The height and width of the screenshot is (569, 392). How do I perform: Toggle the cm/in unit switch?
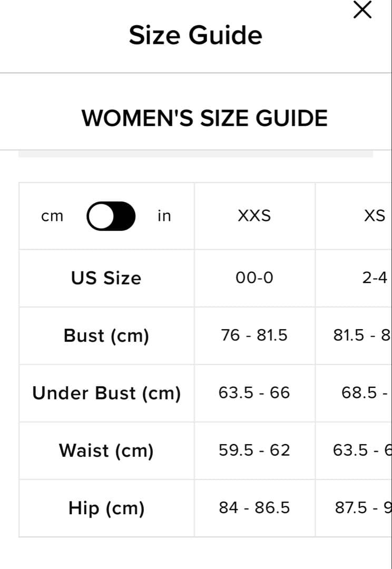111,216
